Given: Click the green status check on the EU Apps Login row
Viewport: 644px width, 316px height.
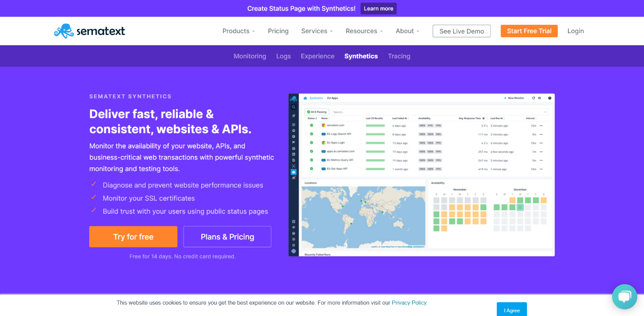Looking at the screenshot, I should (x=312, y=142).
